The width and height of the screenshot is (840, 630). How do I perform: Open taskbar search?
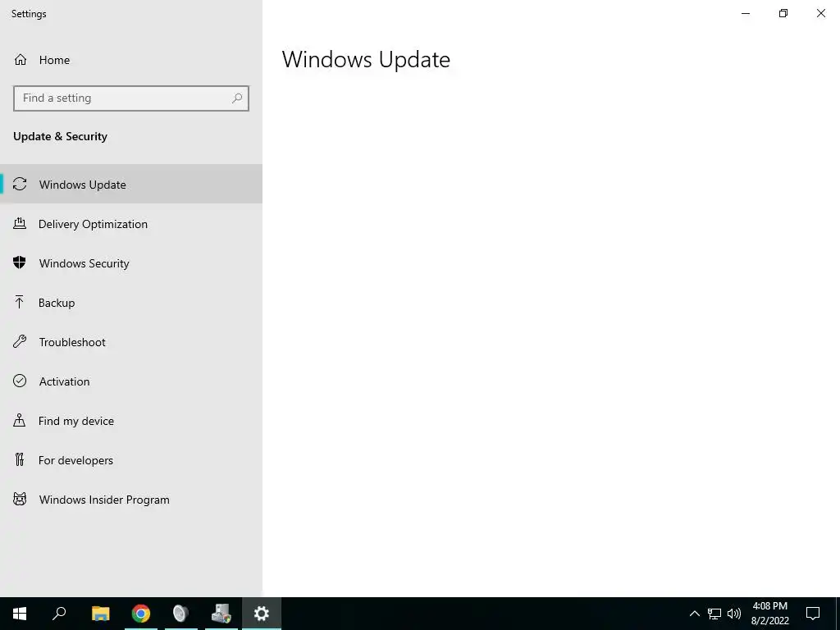click(59, 614)
